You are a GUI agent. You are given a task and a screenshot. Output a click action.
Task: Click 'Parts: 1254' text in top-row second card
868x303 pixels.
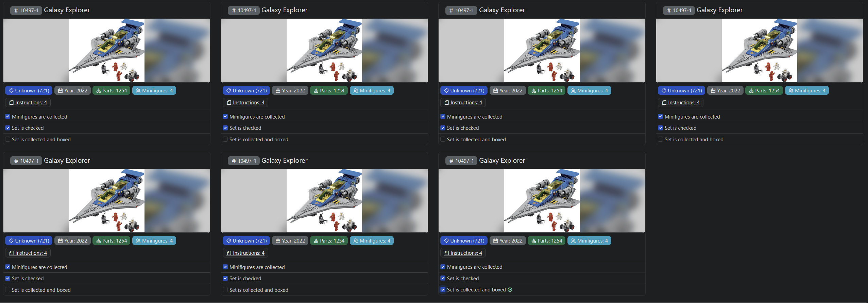pos(332,91)
